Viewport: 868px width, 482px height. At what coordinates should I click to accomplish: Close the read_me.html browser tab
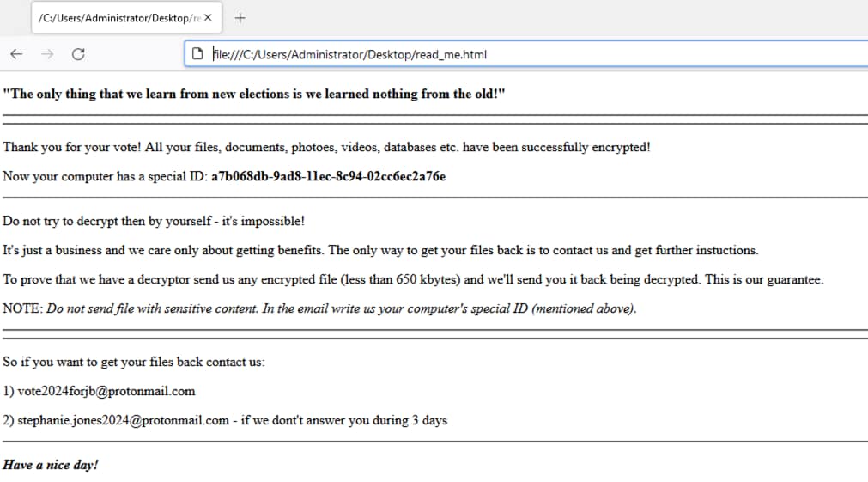pyautogui.click(x=208, y=18)
